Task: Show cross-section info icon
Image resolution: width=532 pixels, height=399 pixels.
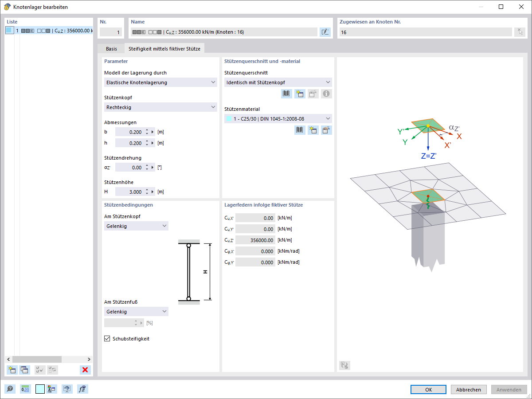Action: (x=326, y=94)
